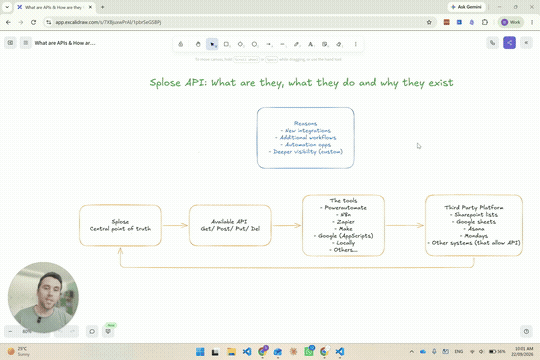540x360 pixels.
Task: Select the Hand panning tool
Action: [198, 44]
